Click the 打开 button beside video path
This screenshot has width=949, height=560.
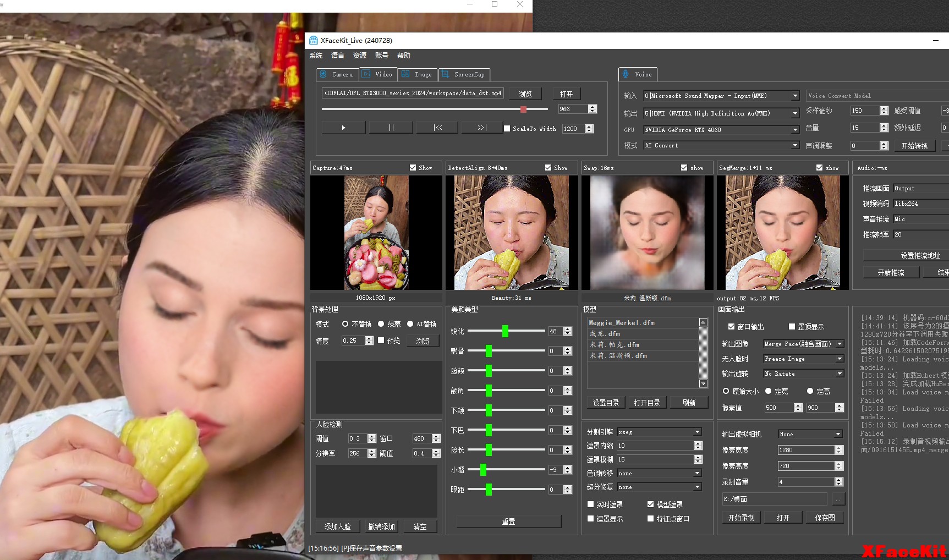click(x=566, y=94)
